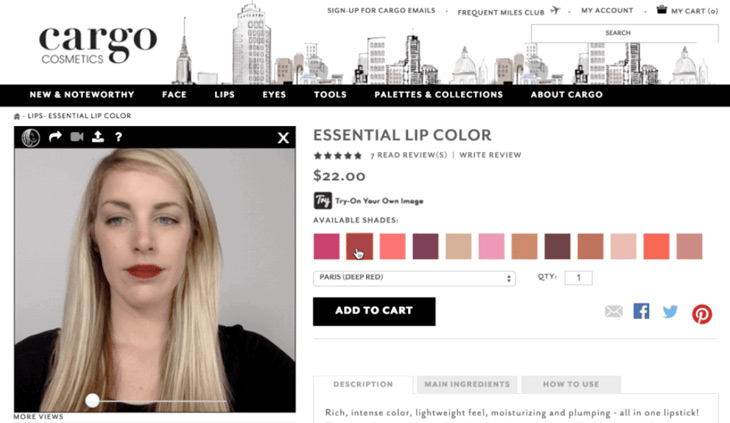The width and height of the screenshot is (730, 423).
Task: Select the beige nude shade swatch
Action: [459, 246]
